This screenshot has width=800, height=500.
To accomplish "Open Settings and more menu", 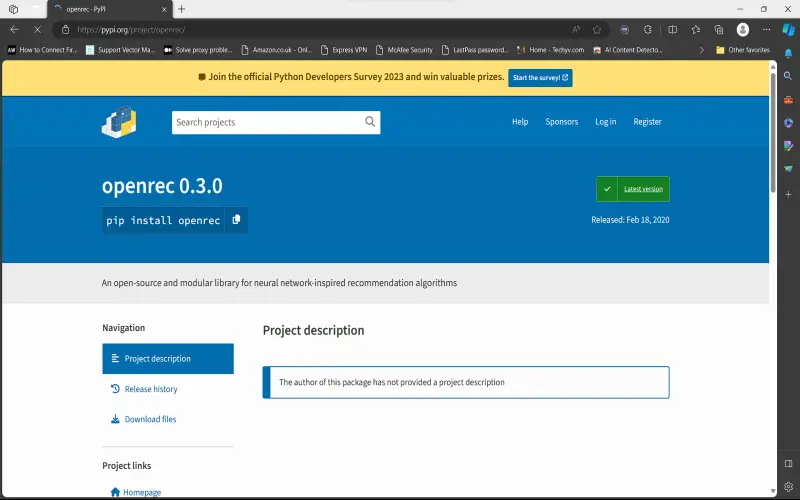I will coord(766,30).
